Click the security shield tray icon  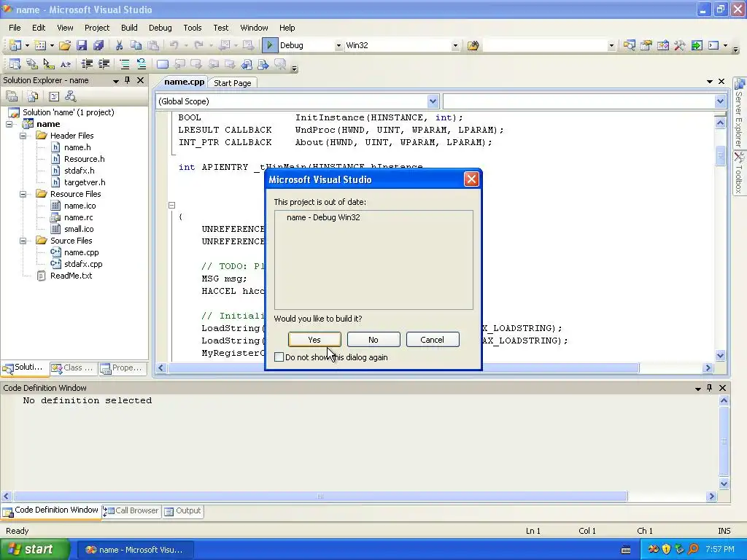(x=666, y=550)
